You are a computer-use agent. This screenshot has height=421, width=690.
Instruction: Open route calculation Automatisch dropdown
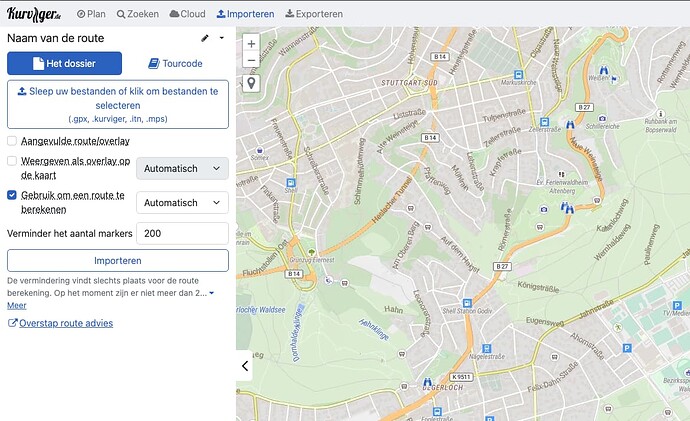182,202
